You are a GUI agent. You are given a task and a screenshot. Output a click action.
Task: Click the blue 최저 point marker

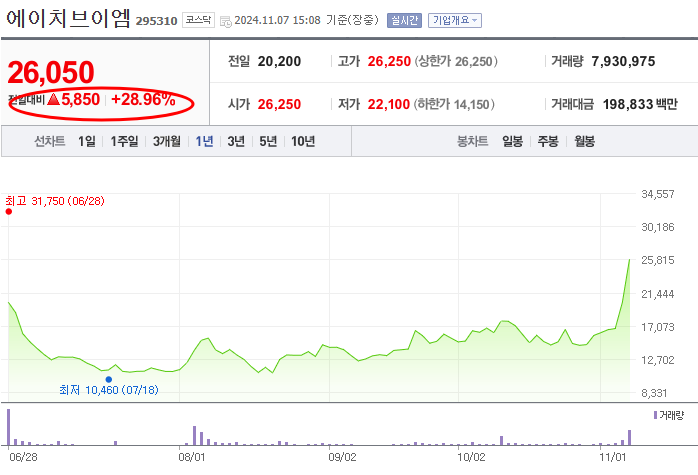[109, 379]
